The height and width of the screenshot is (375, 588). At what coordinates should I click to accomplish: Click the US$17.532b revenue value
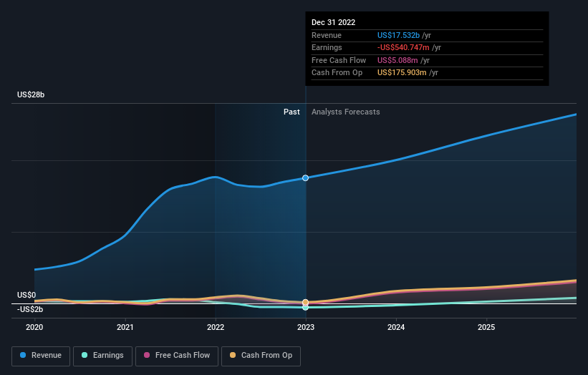coord(398,35)
